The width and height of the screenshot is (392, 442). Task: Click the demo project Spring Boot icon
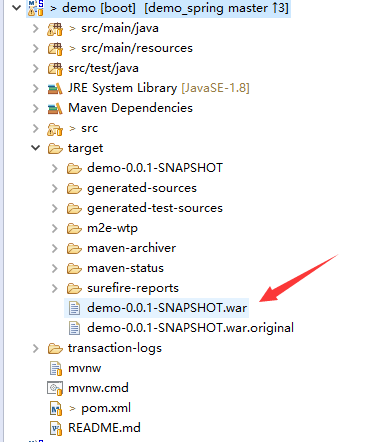tap(36, 8)
